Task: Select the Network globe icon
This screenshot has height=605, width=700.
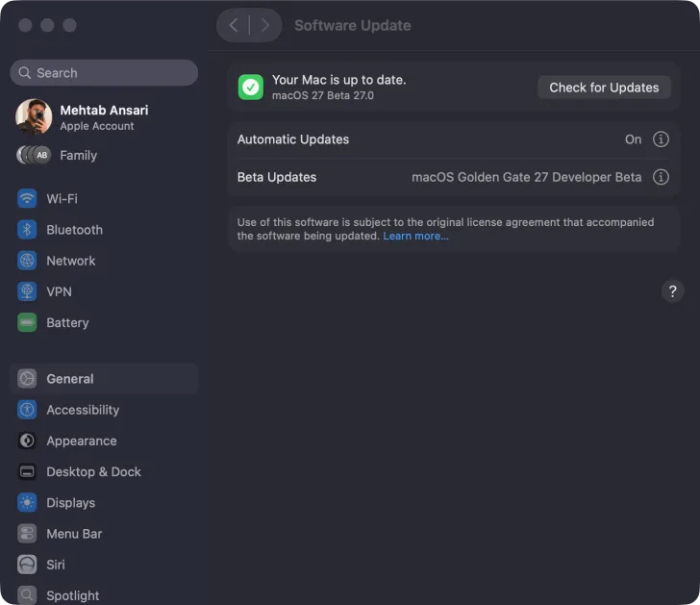Action: (x=27, y=261)
